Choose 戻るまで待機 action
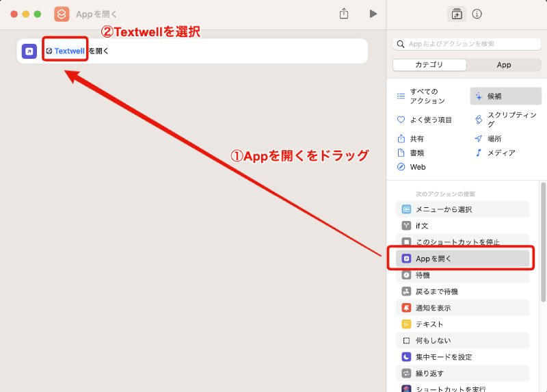Screen dimensions: 547x392 coord(463,291)
